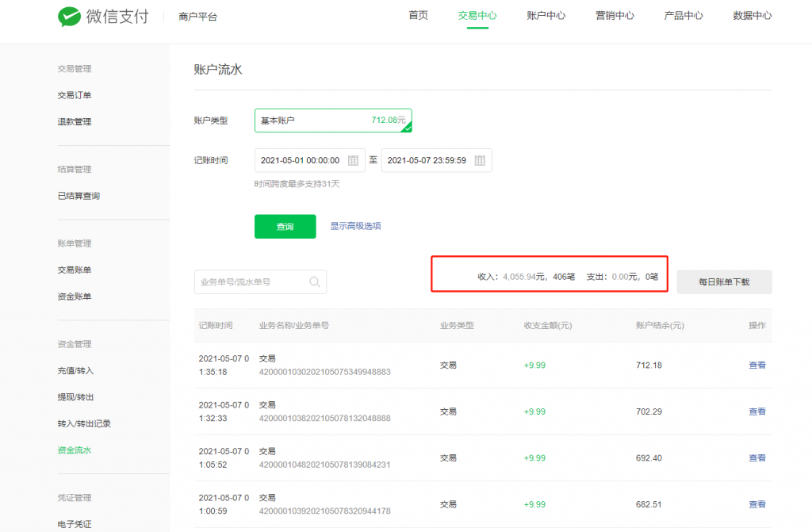Open the end date calendar picker icon
812x532 pixels.
point(482,159)
